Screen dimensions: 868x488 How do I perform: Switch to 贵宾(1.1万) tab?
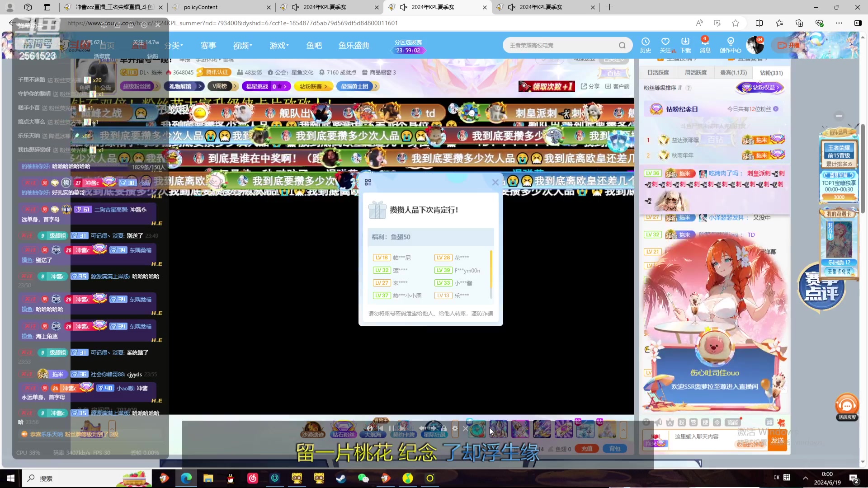pos(733,73)
